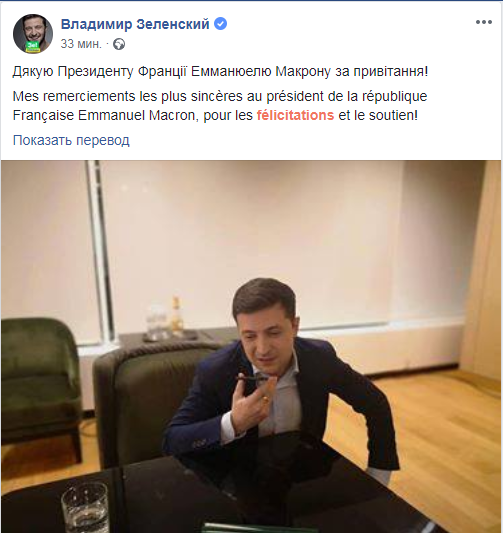
Task: Click the globe public-audience icon
Action: pyautogui.click(x=119, y=44)
